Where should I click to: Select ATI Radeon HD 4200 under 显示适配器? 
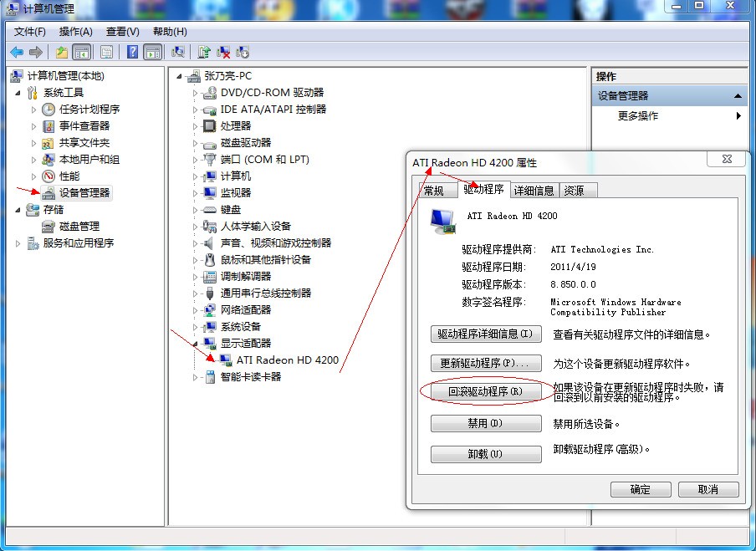288,360
